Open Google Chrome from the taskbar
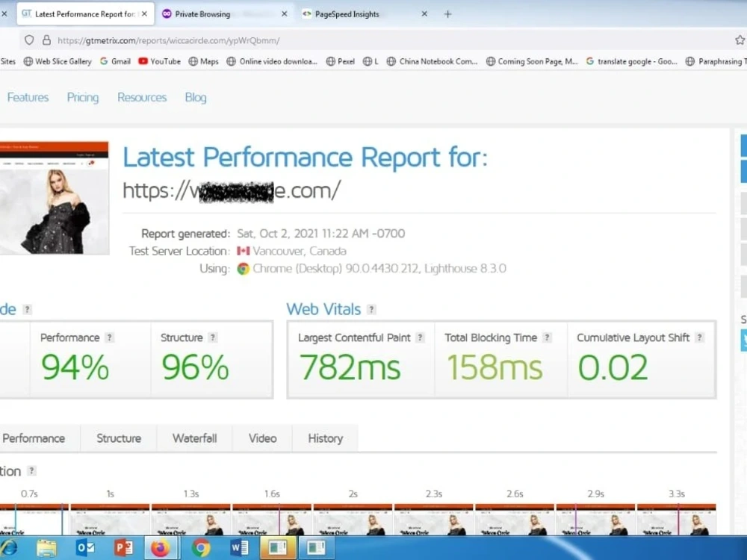Screen dimensions: 747x560 point(200,548)
